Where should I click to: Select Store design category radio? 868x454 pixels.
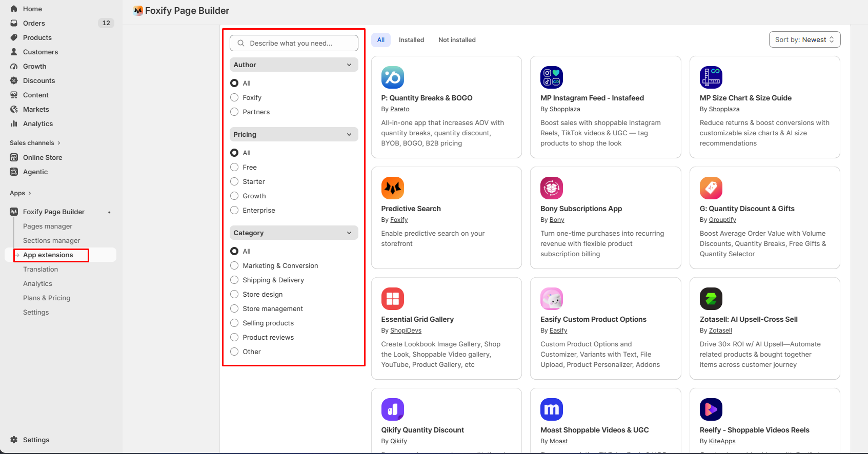click(234, 294)
